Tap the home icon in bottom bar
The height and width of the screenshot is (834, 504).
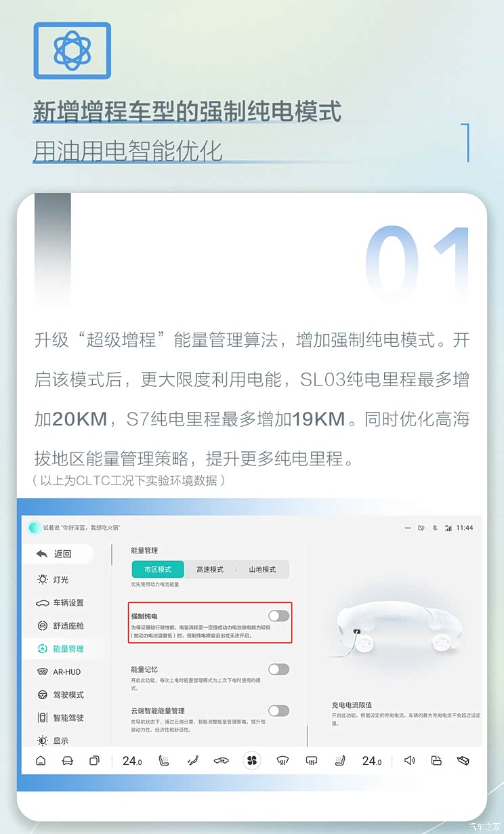click(x=41, y=761)
